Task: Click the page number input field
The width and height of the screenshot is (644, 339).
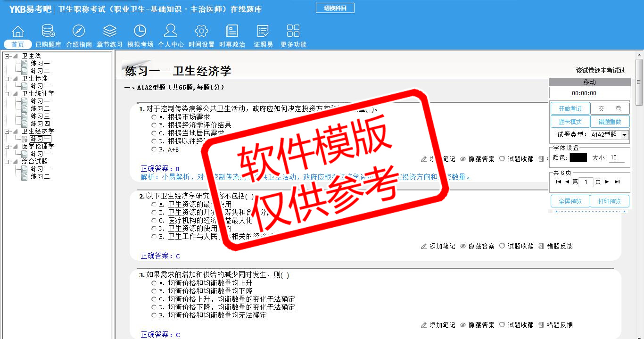Action: 586,182
